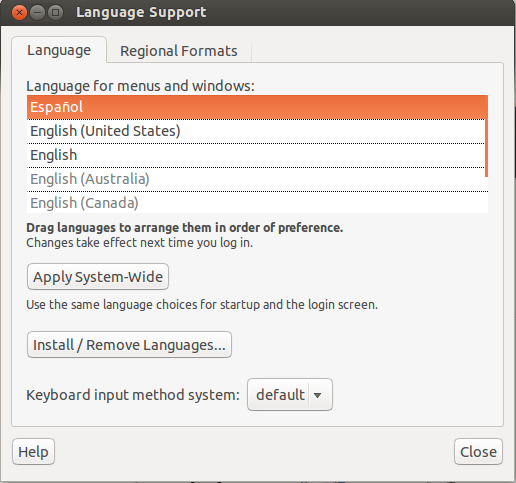Choose plain English entry in list
The height and width of the screenshot is (483, 516).
256,155
